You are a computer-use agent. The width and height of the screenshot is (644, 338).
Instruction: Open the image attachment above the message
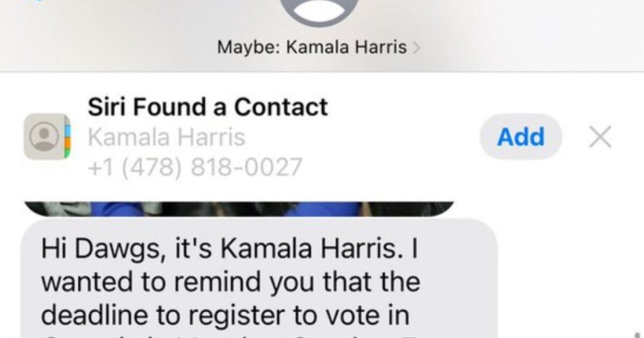pos(239,209)
